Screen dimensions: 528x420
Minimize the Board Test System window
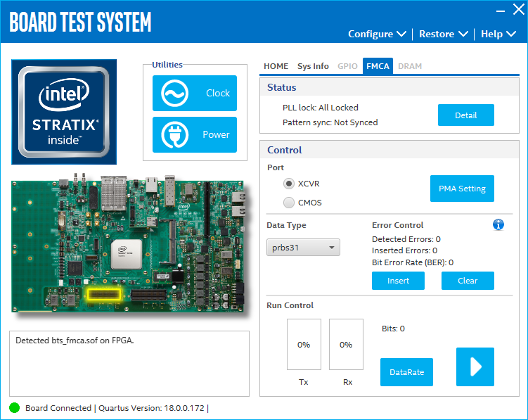click(x=500, y=10)
